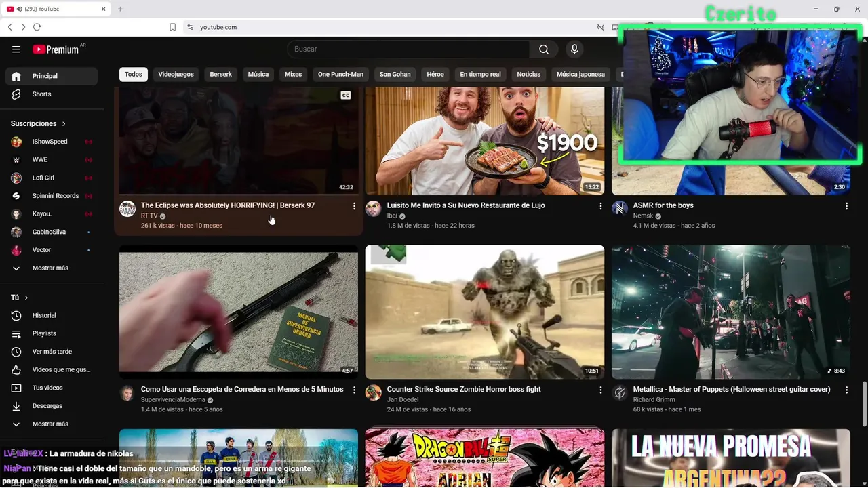The width and height of the screenshot is (868, 488).
Task: Show more subscriptions with Mostrar más
Action: (x=52, y=268)
